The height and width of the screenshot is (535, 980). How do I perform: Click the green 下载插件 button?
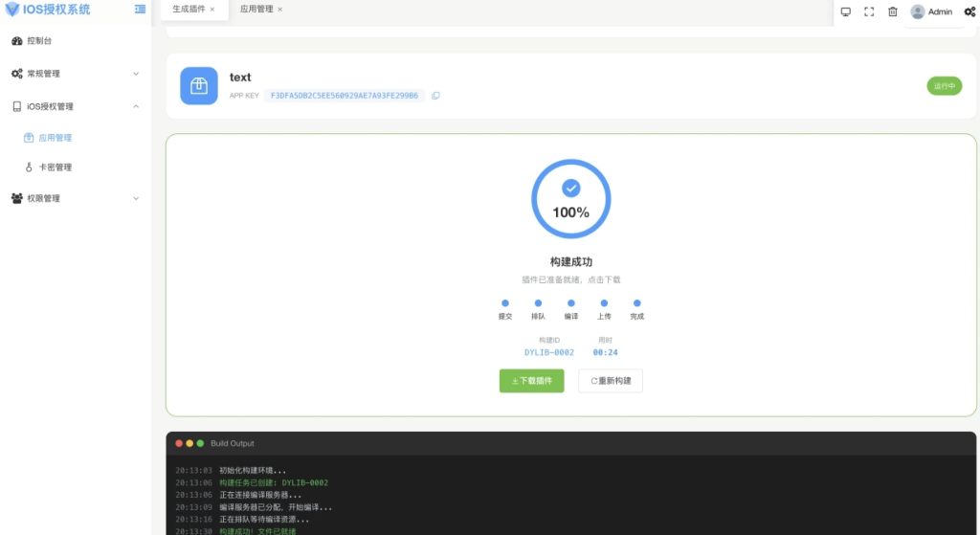click(531, 381)
